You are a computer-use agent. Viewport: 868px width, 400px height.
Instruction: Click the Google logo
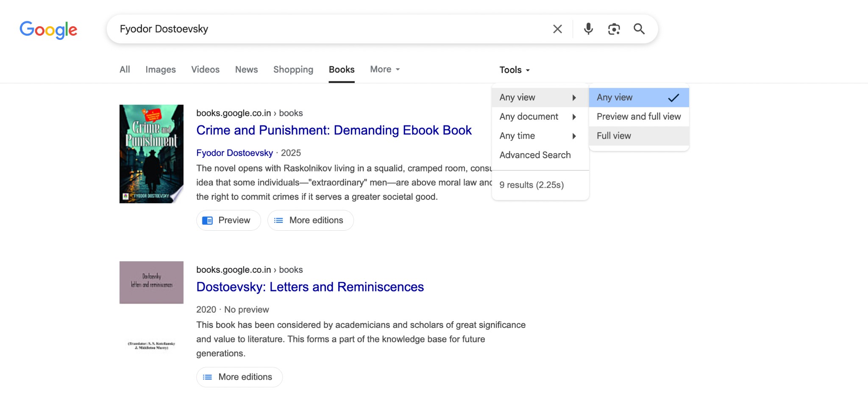pyautogui.click(x=48, y=30)
